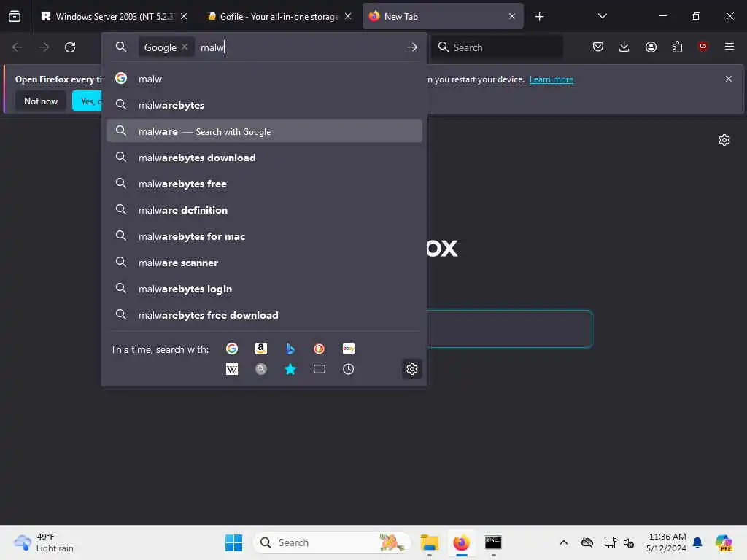
Task: Open Save to Pocket icon
Action: click(x=598, y=47)
